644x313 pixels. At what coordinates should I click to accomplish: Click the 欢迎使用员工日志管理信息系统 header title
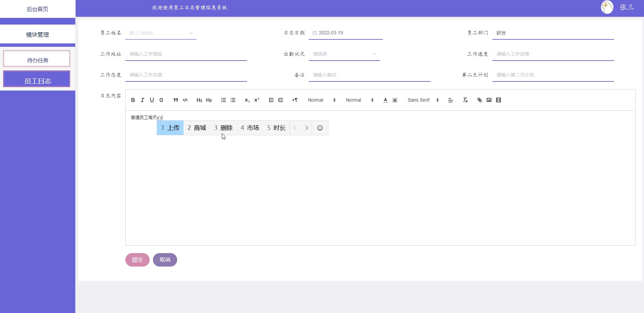click(190, 7)
